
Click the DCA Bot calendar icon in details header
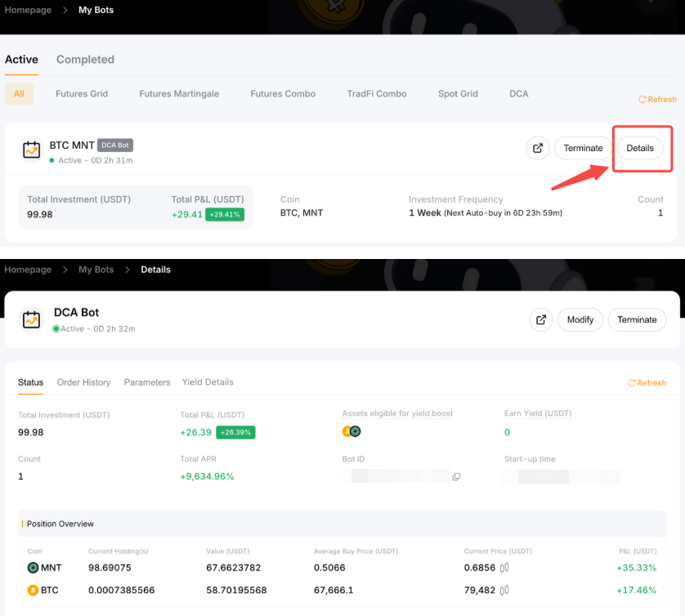tap(32, 319)
